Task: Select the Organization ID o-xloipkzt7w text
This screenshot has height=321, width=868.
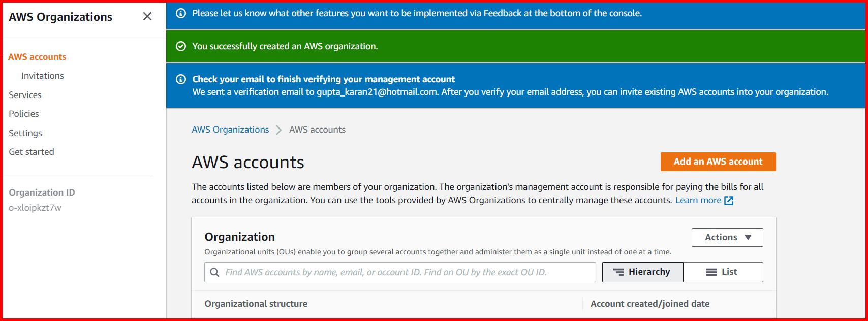Action: tap(36, 207)
